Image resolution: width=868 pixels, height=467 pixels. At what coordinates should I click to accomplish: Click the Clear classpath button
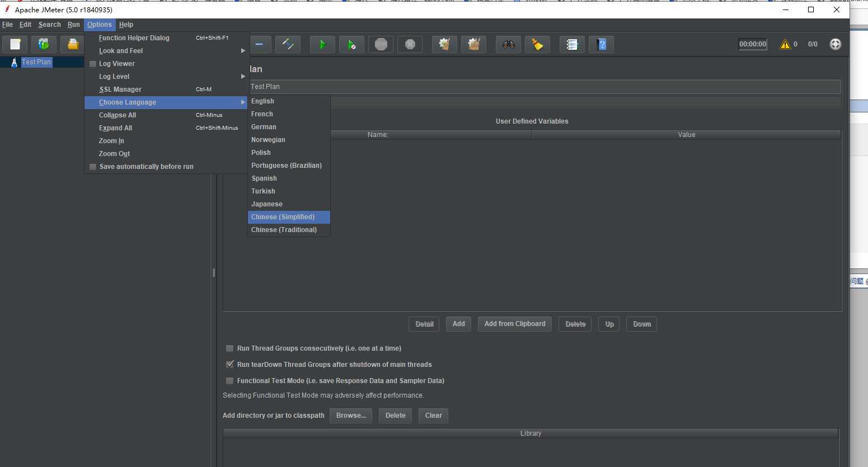pos(433,416)
